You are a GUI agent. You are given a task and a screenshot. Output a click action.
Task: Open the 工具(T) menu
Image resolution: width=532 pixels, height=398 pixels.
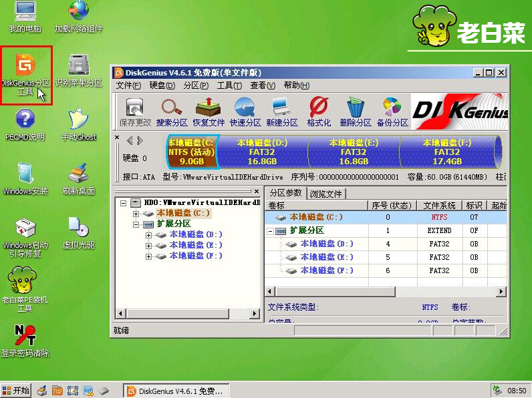coord(229,85)
